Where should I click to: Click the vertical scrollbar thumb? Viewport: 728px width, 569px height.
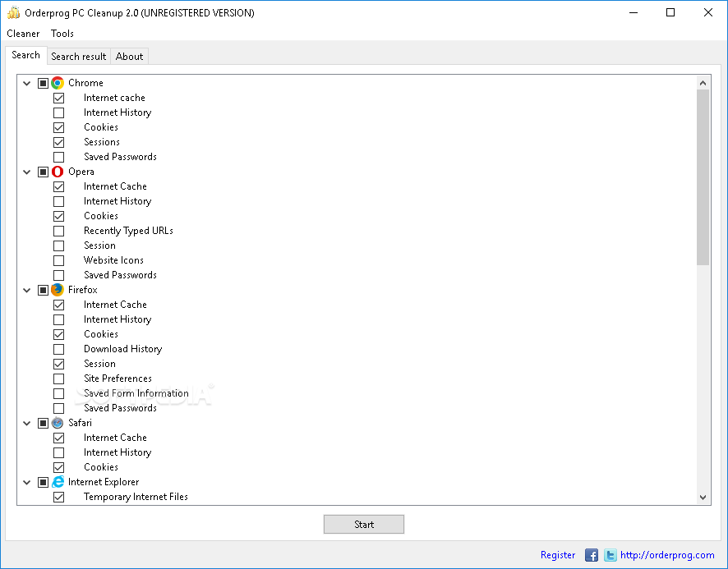tap(703, 177)
